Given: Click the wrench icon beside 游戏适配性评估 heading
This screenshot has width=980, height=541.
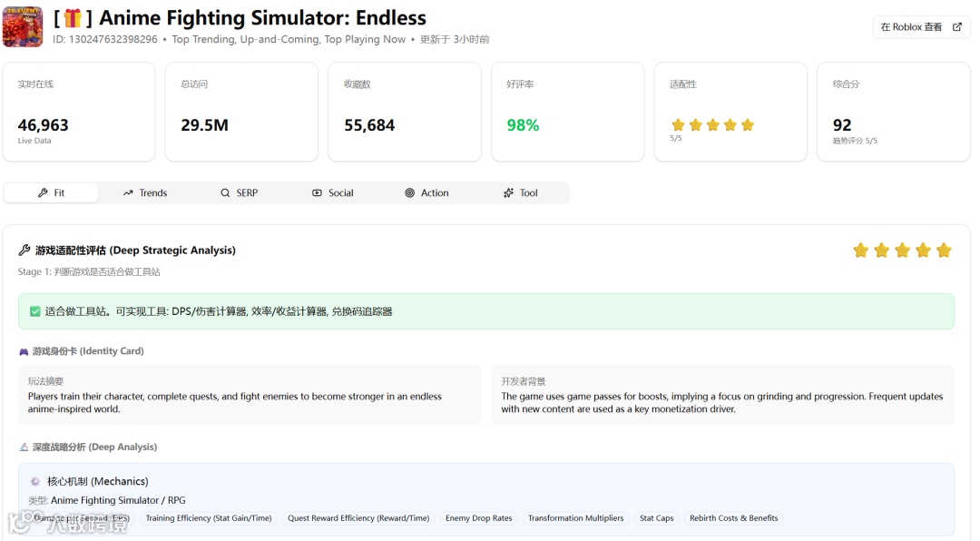Looking at the screenshot, I should 24,251.
